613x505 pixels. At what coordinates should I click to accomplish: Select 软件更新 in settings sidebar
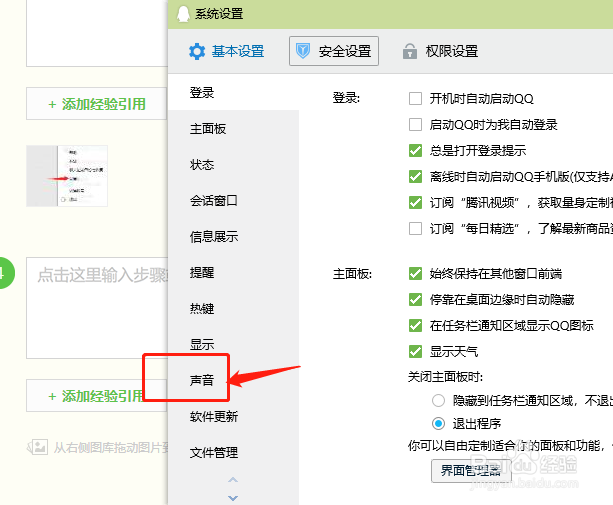(x=233, y=416)
